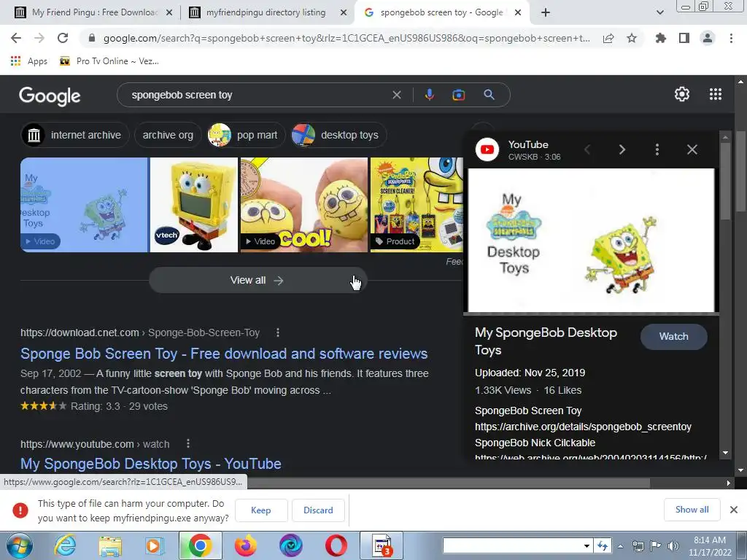Close the YouTube preview panel

(x=692, y=149)
